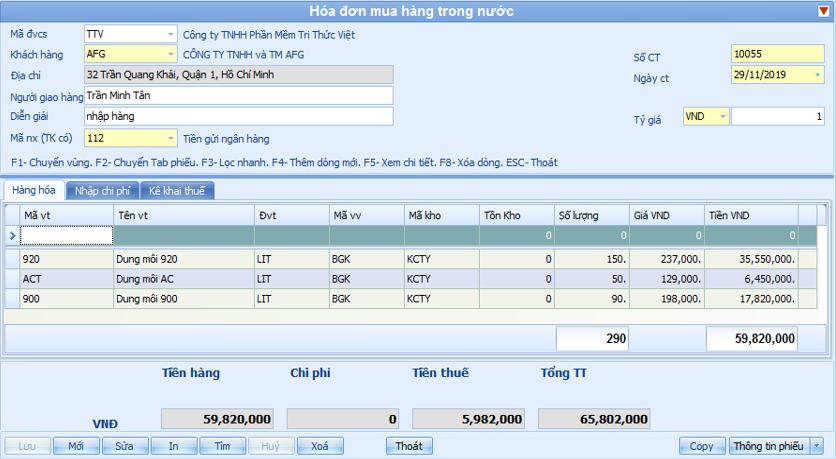Expand the Khách hàng dropdown
The height and width of the screenshot is (459, 836).
pos(170,54)
